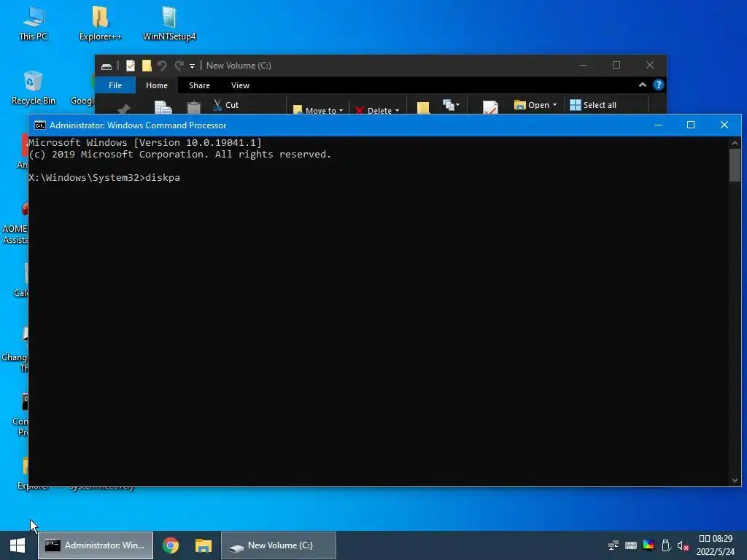The image size is (747, 560).
Task: Open Explorer Help with the question mark icon
Action: pos(659,85)
